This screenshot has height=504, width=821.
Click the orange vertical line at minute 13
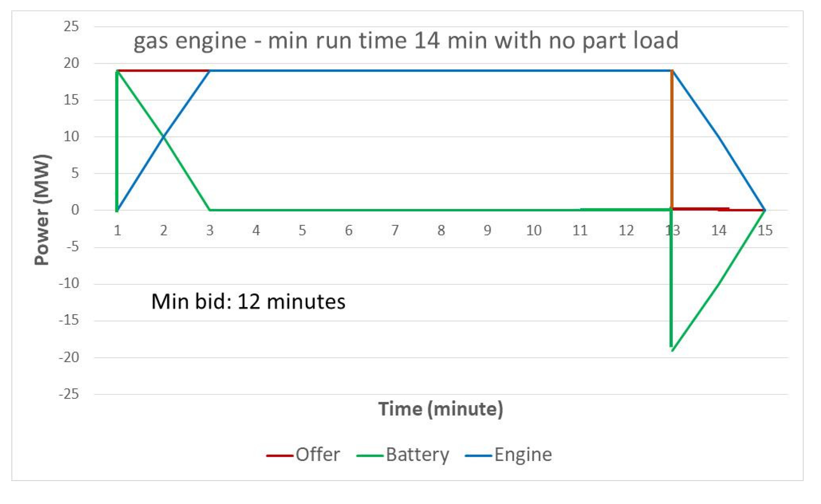point(672,140)
